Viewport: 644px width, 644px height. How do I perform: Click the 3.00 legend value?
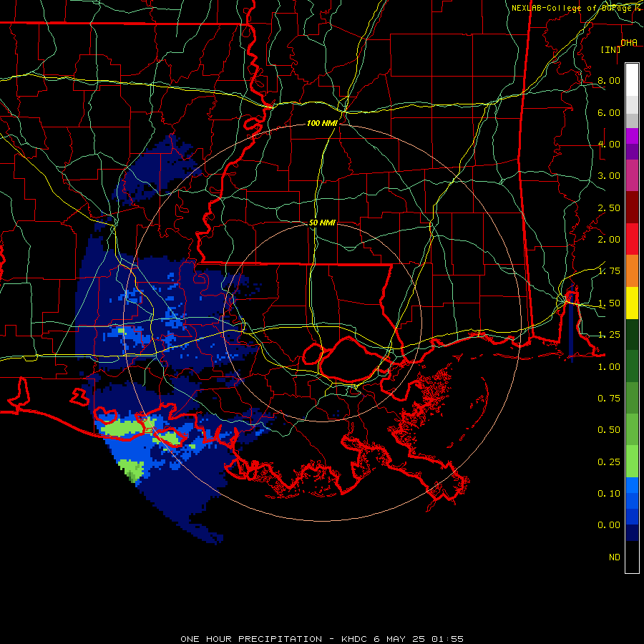(609, 176)
